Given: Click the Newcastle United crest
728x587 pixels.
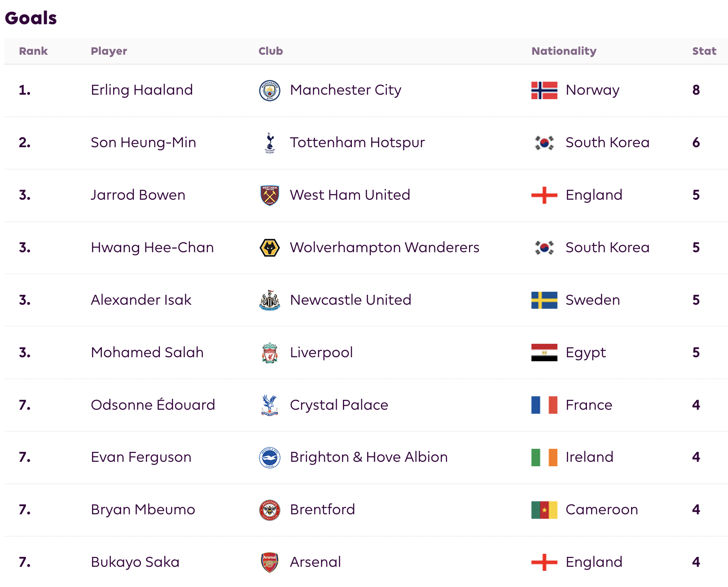Looking at the screenshot, I should click(270, 300).
